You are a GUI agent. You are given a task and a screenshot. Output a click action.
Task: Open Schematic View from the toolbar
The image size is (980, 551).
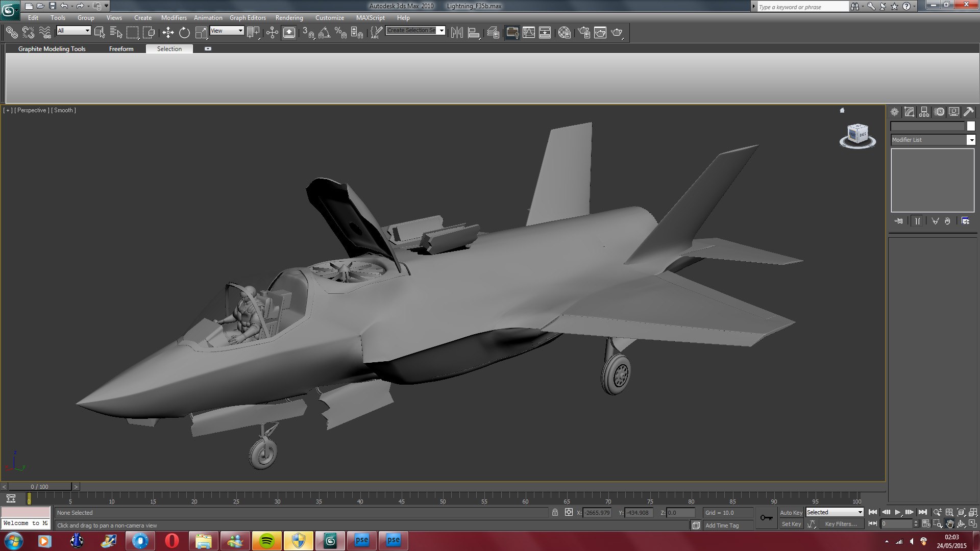545,33
